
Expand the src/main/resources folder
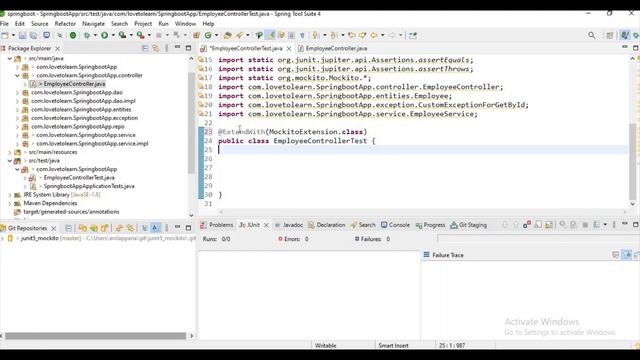coord(10,152)
